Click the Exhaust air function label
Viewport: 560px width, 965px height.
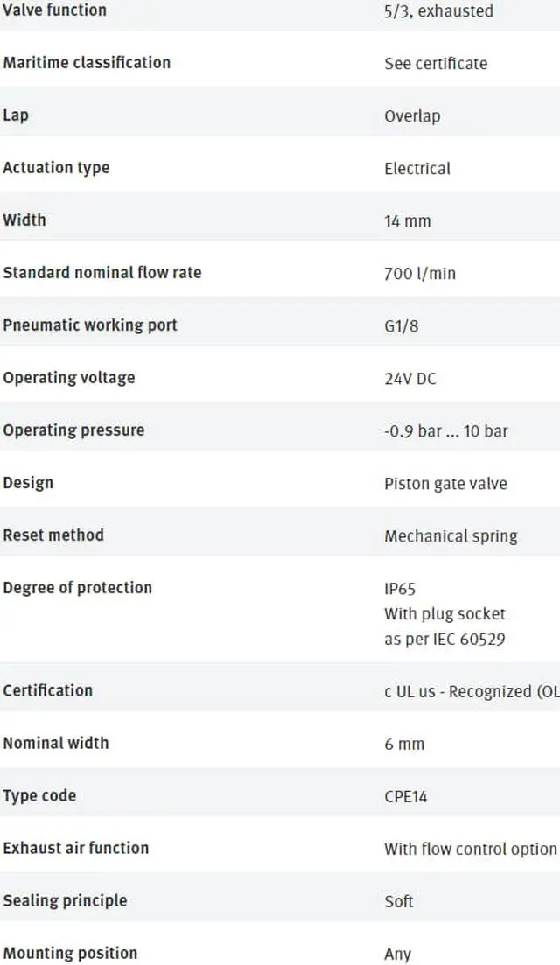click(x=76, y=848)
